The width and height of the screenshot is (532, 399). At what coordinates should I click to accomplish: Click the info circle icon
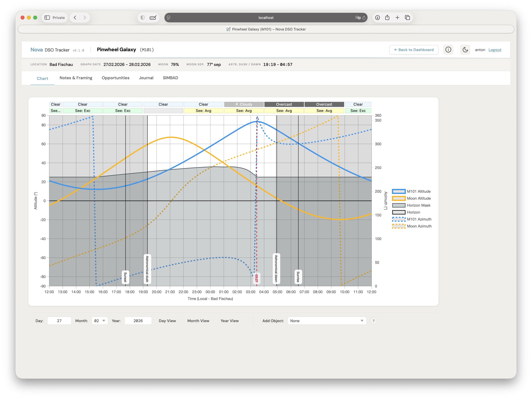coord(448,50)
